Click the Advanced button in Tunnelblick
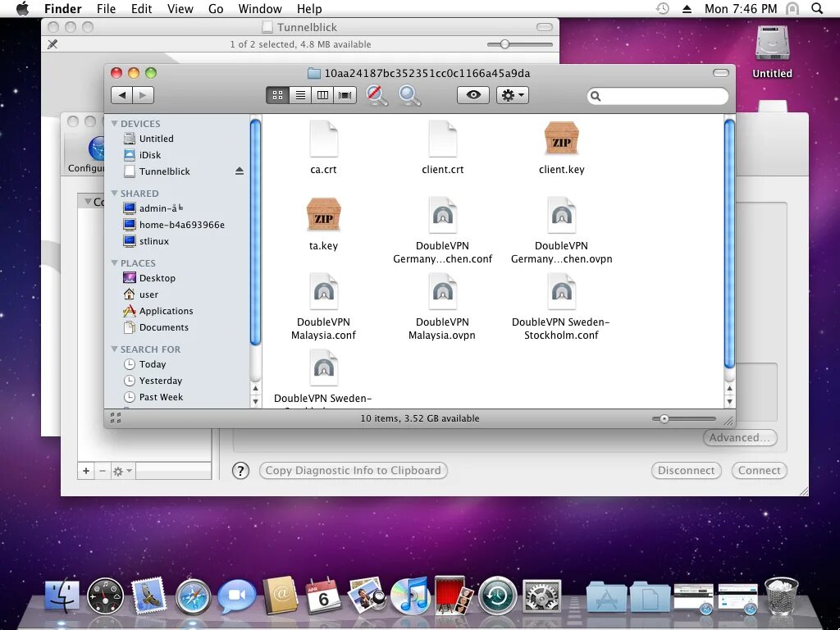 739,438
